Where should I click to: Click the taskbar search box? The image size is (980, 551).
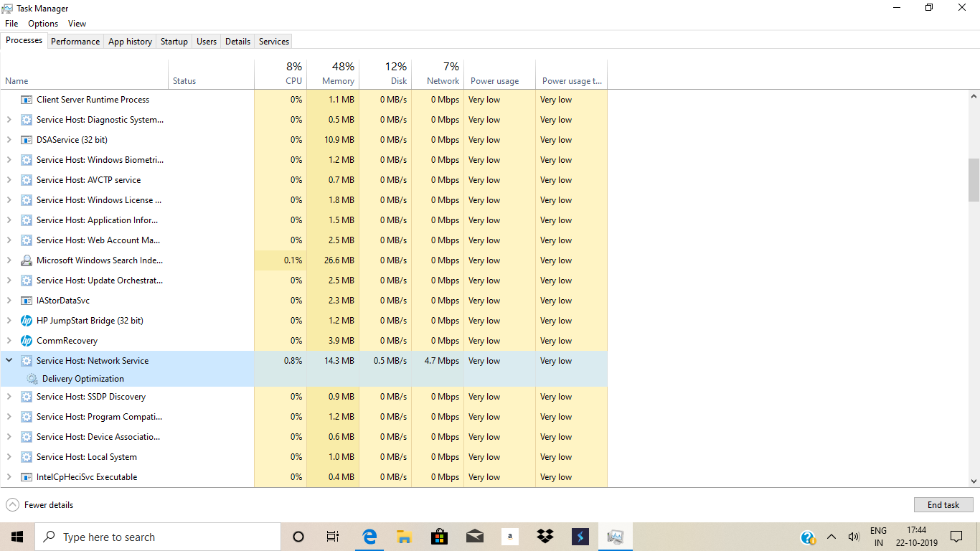pyautogui.click(x=158, y=537)
